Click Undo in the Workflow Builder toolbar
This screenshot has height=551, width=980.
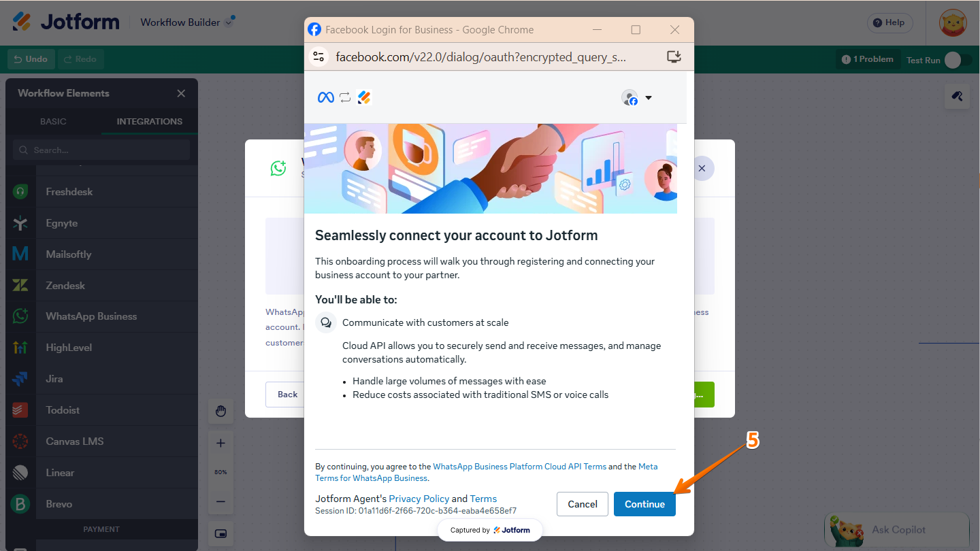point(31,59)
